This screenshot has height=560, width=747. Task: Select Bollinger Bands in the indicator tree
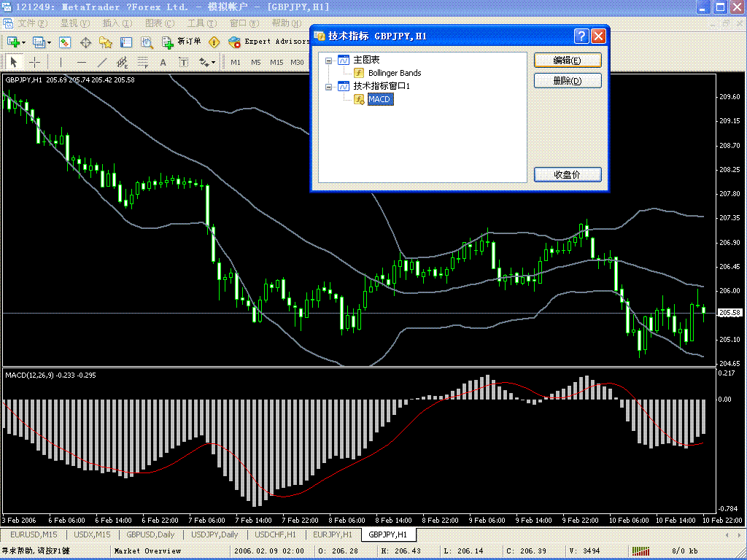[395, 73]
